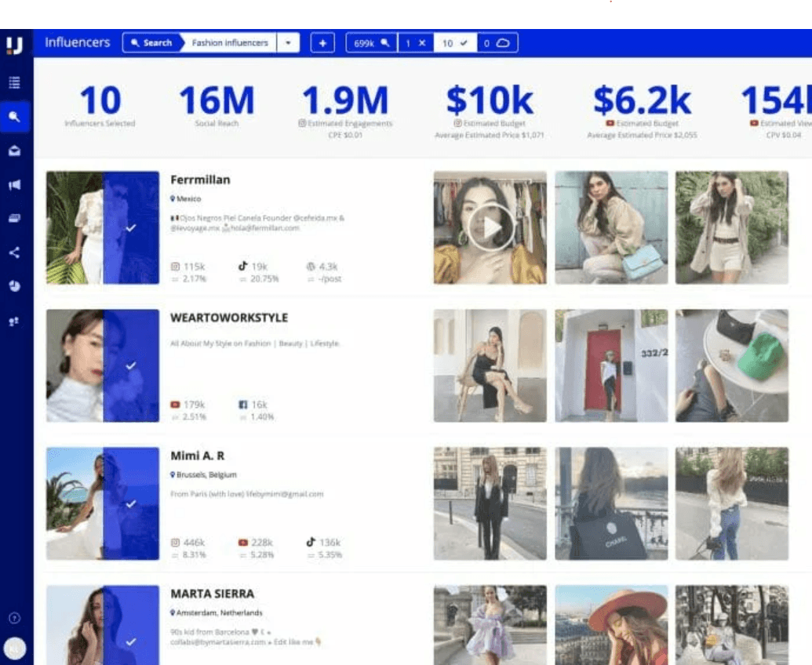Click the 10 selected checkmark counter
Image resolution: width=812 pixels, height=665 pixels.
(454, 43)
